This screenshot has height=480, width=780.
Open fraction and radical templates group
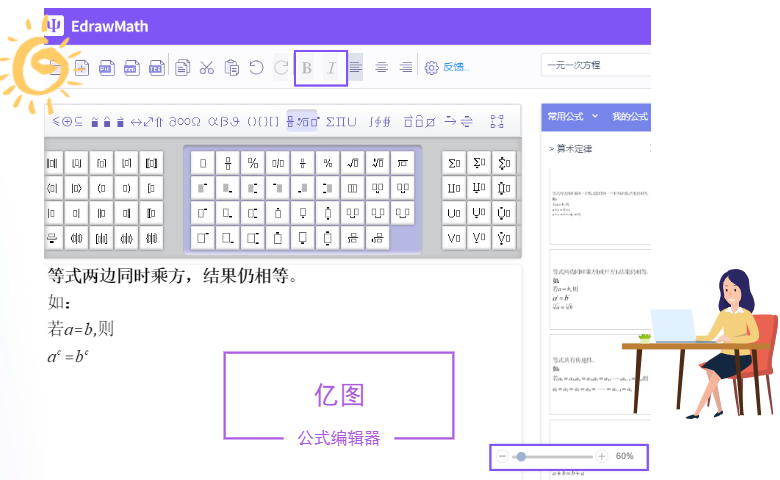302,121
